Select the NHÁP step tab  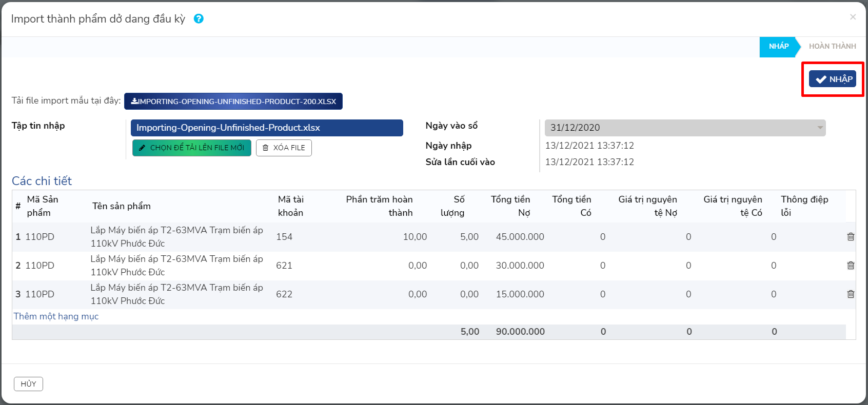tap(778, 46)
